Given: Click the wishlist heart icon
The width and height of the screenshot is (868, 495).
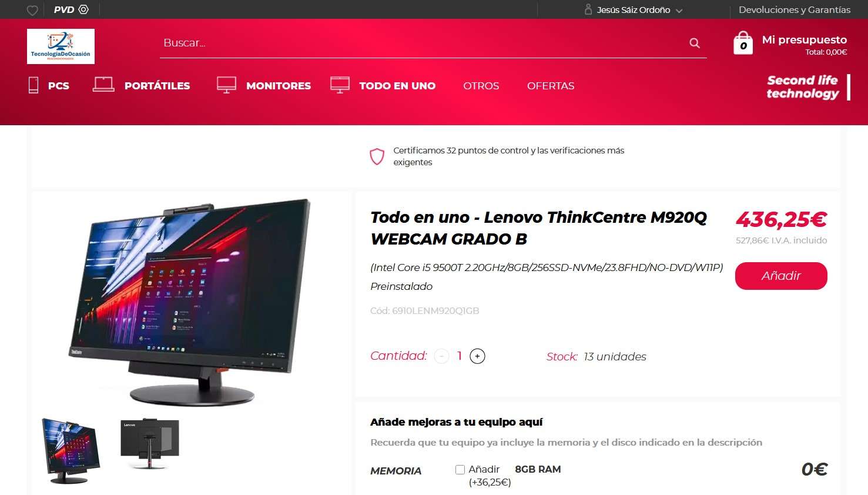Looking at the screenshot, I should click(33, 10).
